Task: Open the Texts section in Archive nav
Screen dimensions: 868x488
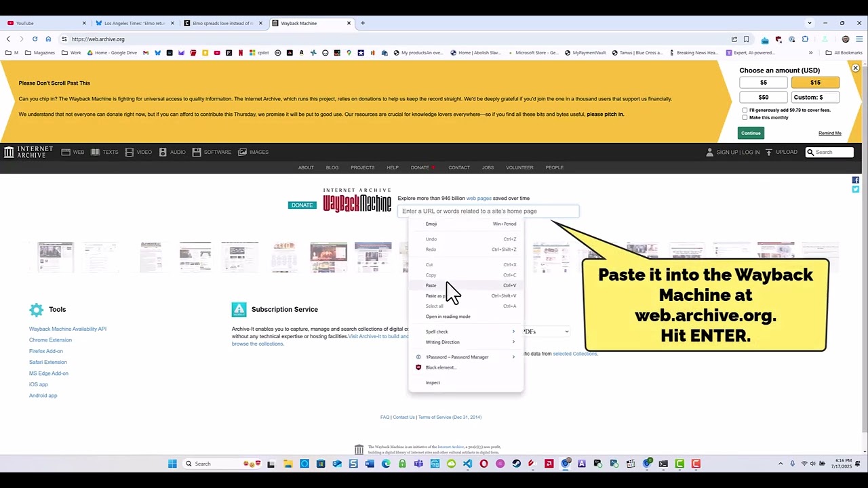Action: click(104, 152)
